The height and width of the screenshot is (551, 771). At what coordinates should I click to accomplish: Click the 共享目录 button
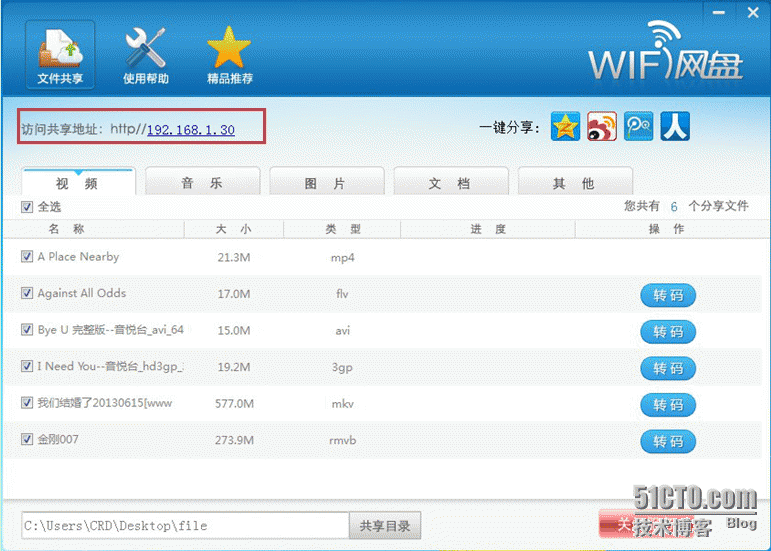[x=385, y=526]
